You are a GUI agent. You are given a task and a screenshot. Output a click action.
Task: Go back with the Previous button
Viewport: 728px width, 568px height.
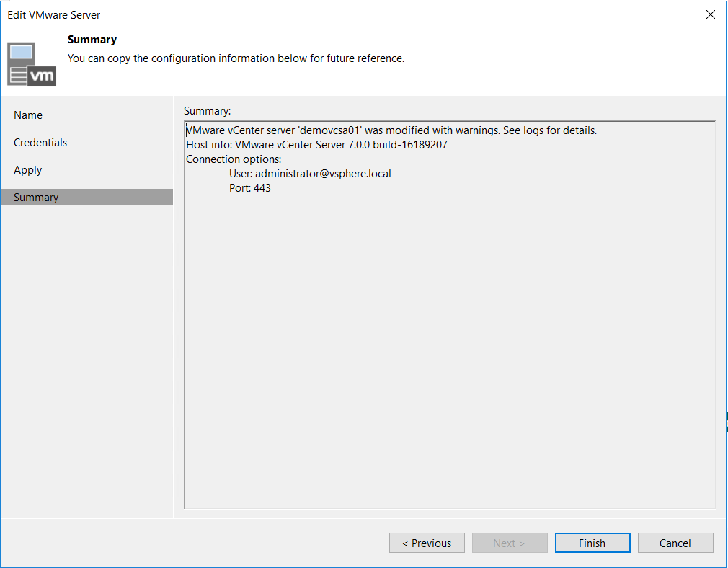[427, 543]
